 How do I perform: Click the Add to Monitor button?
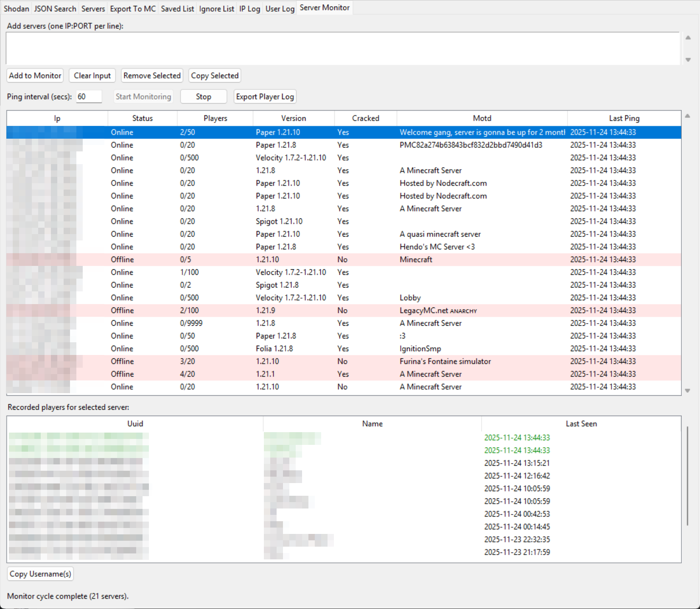click(x=35, y=75)
